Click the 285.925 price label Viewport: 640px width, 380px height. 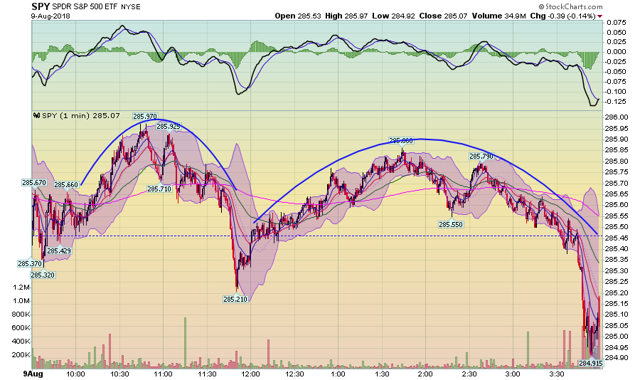pyautogui.click(x=168, y=127)
